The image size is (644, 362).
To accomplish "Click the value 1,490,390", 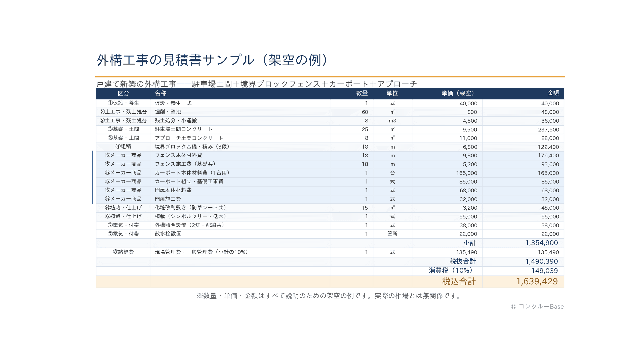I will click(x=541, y=261).
